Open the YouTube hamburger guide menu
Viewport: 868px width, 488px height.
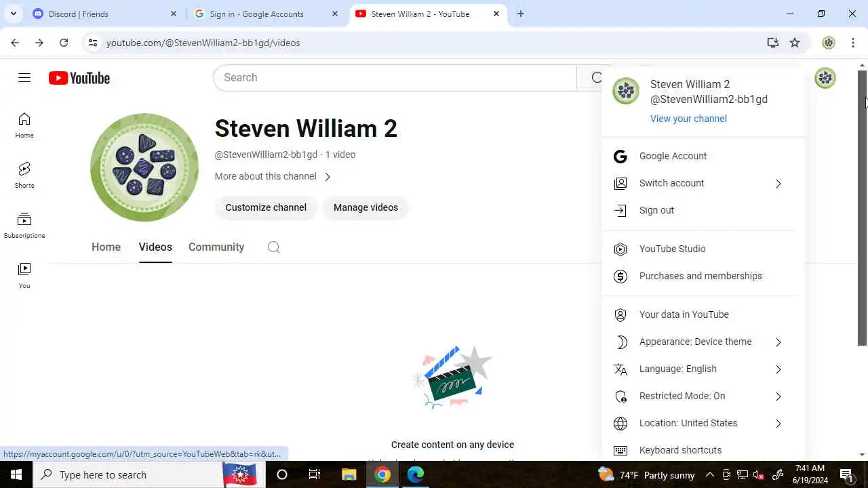pyautogui.click(x=24, y=78)
